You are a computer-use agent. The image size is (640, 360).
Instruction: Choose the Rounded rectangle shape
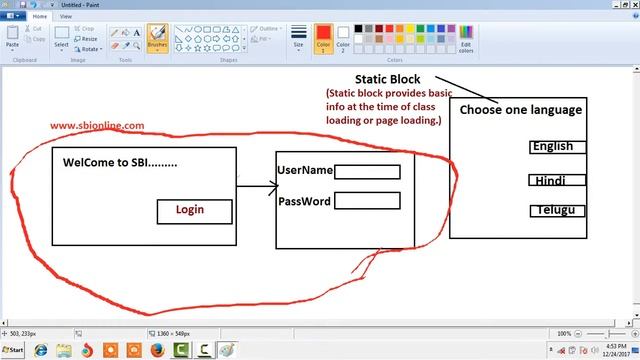[217, 30]
